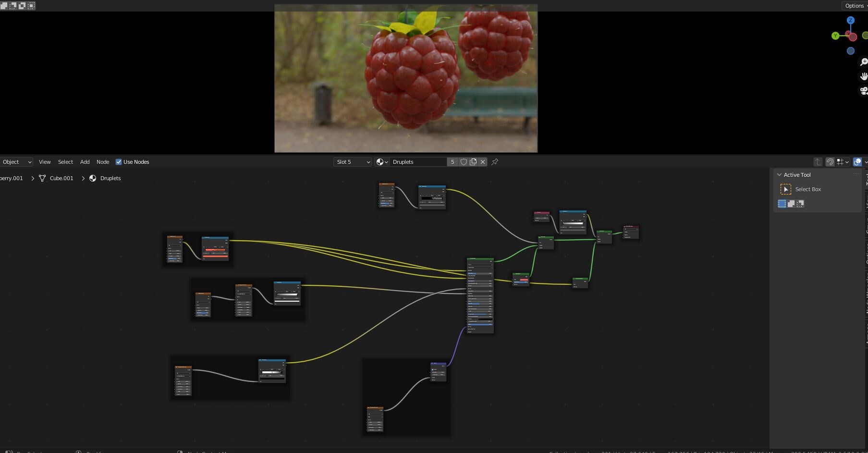
Task: Click the Options button at top right
Action: coord(854,5)
